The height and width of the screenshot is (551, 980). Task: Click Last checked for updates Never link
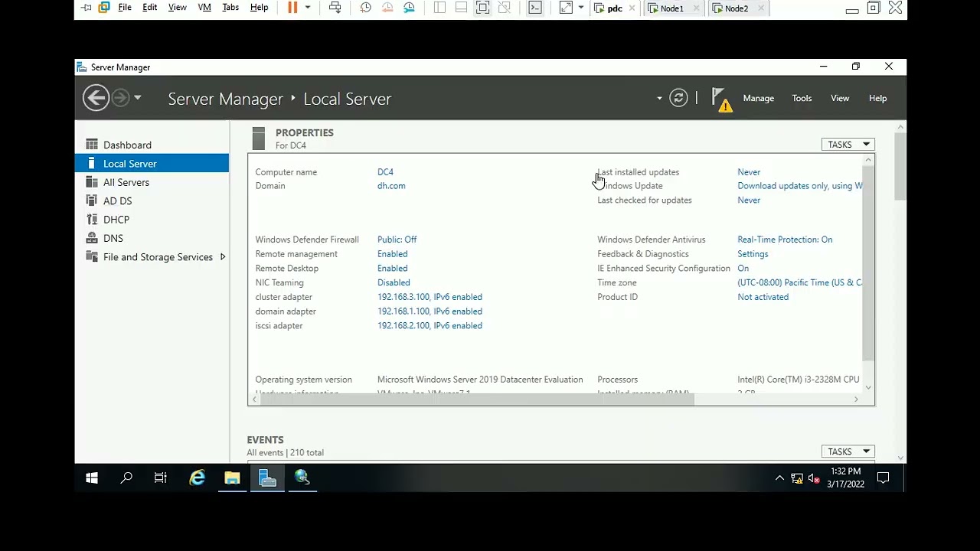click(x=749, y=201)
